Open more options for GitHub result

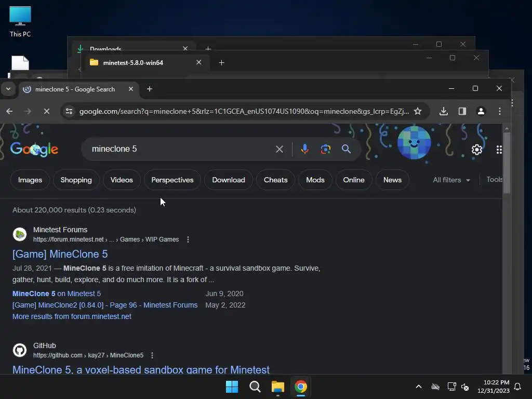point(152,355)
